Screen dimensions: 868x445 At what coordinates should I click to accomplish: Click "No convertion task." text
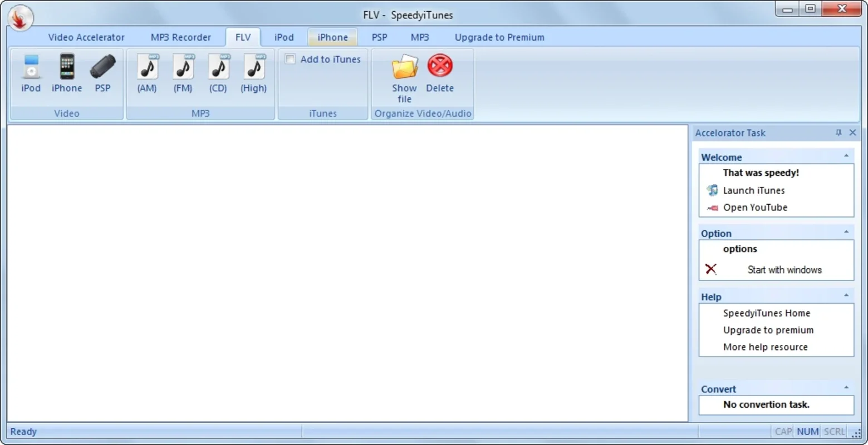(x=766, y=405)
